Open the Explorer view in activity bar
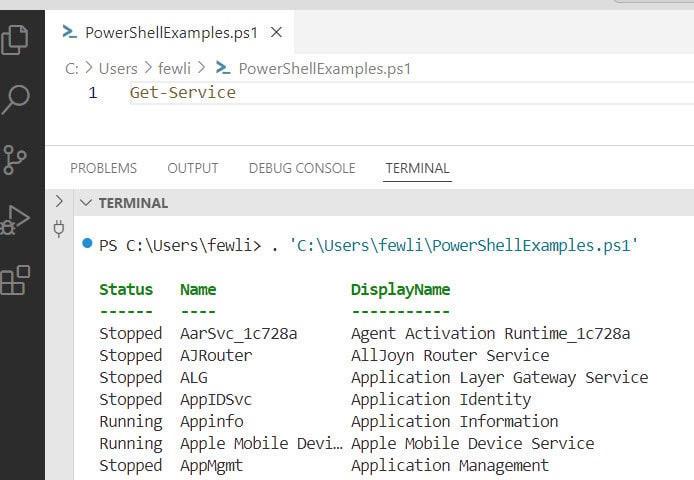This screenshot has width=694, height=480. click(x=15, y=40)
